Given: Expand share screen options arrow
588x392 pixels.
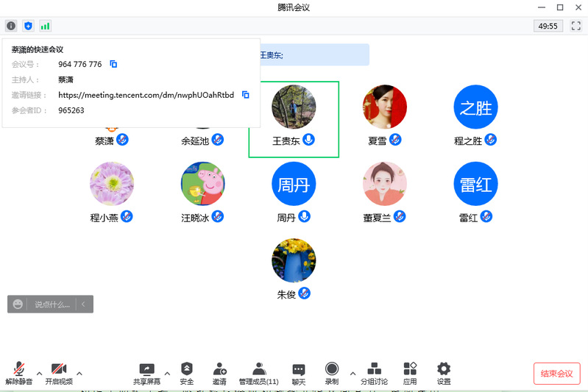Looking at the screenshot, I should (167, 373).
